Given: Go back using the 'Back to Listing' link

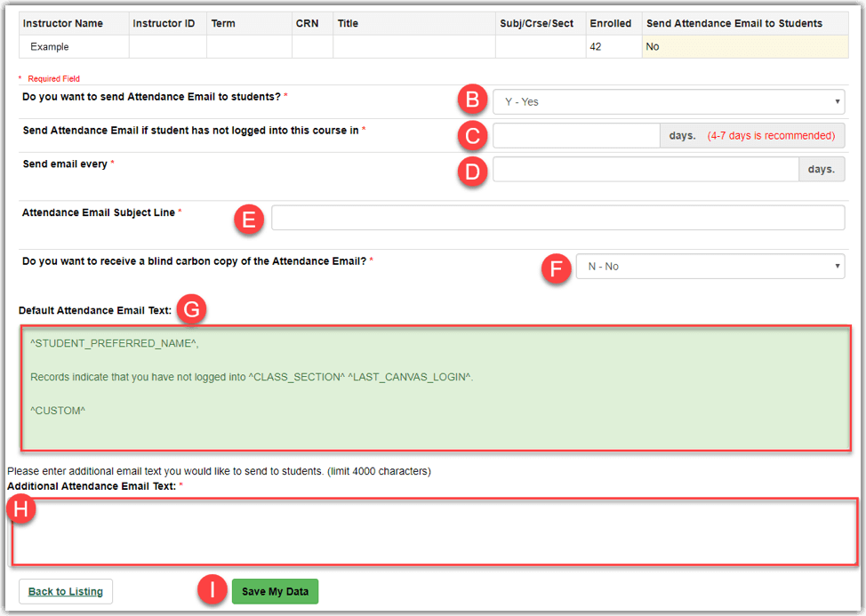Looking at the screenshot, I should point(66,591).
